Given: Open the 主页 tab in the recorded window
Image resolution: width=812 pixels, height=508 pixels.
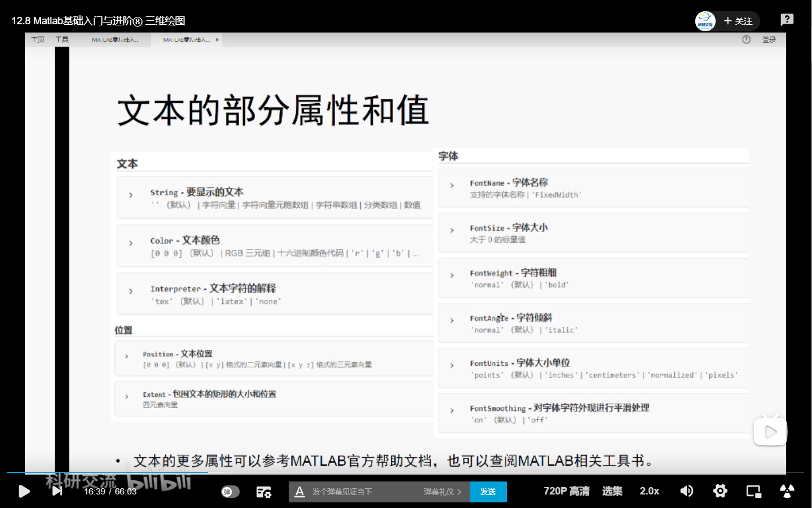Looking at the screenshot, I should (x=38, y=40).
